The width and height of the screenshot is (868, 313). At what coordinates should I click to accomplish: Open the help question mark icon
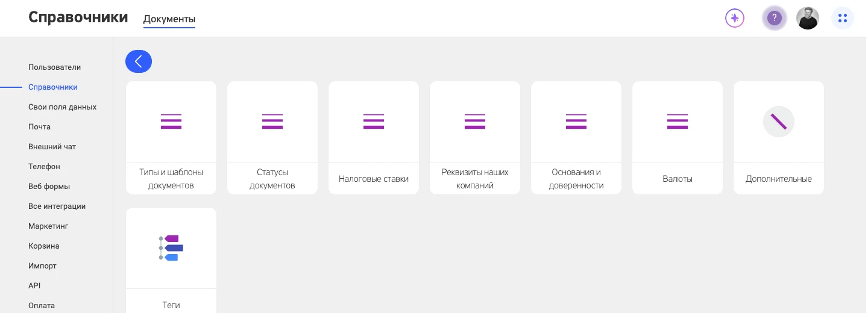point(775,18)
